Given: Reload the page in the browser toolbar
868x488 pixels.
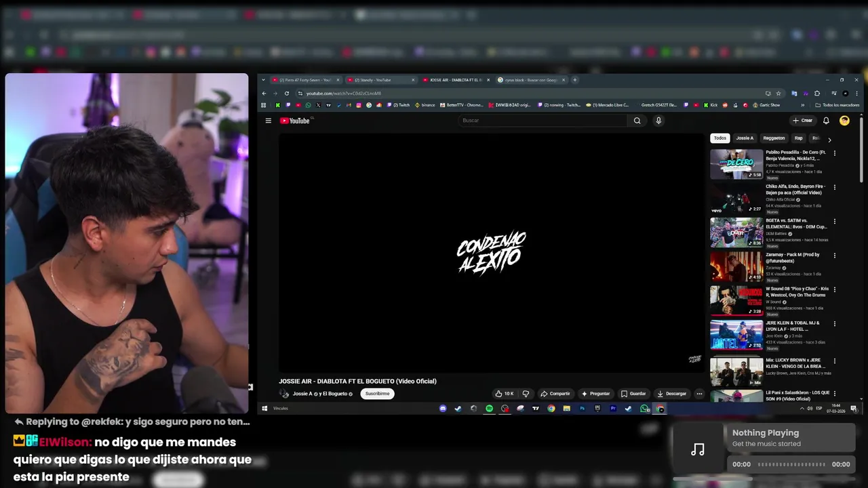Looking at the screenshot, I should (x=287, y=94).
